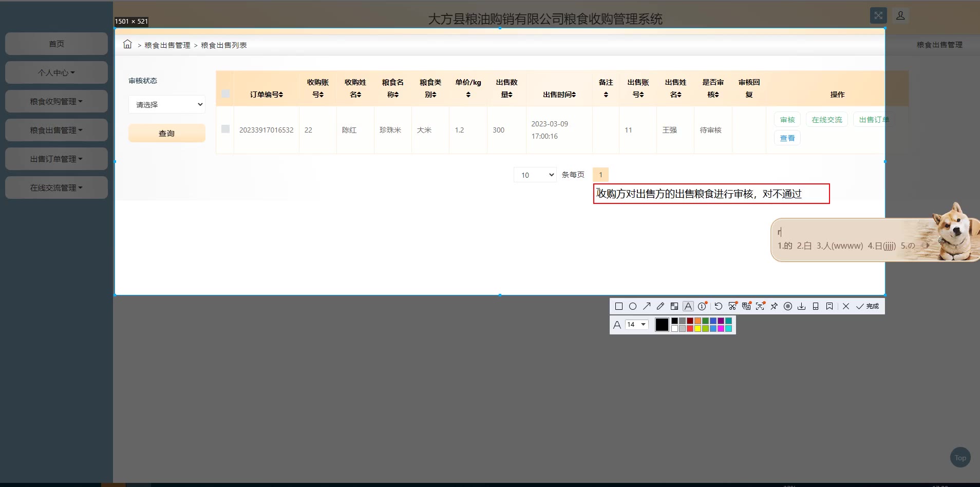The height and width of the screenshot is (487, 980).
Task: Click the 查看 button in the row
Action: [x=787, y=138]
